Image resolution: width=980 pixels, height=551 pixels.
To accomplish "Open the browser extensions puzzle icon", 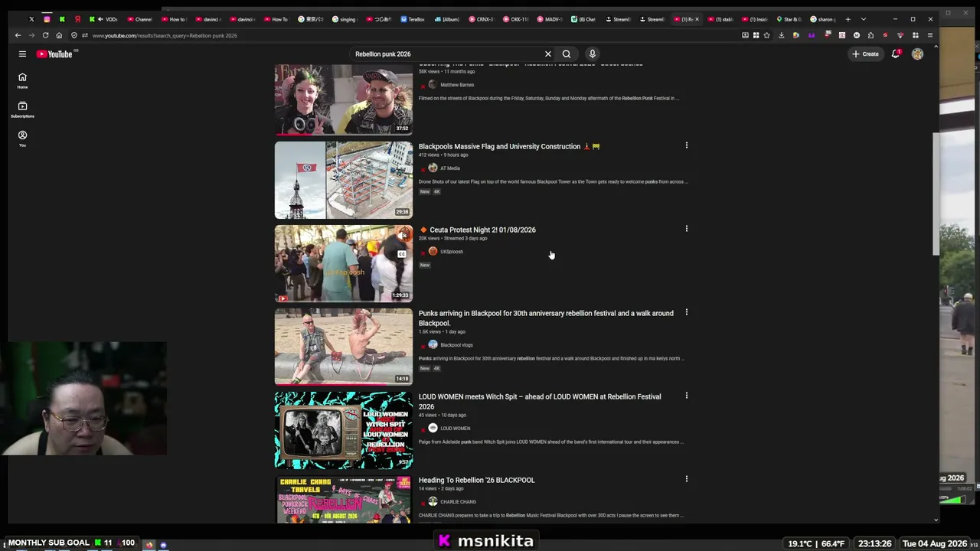I will pyautogui.click(x=871, y=35).
